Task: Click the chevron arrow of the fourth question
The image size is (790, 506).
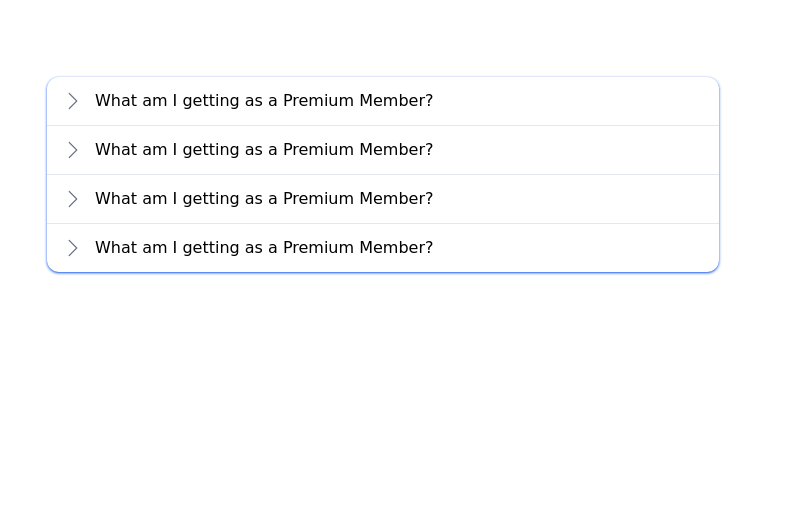Action: (72, 248)
